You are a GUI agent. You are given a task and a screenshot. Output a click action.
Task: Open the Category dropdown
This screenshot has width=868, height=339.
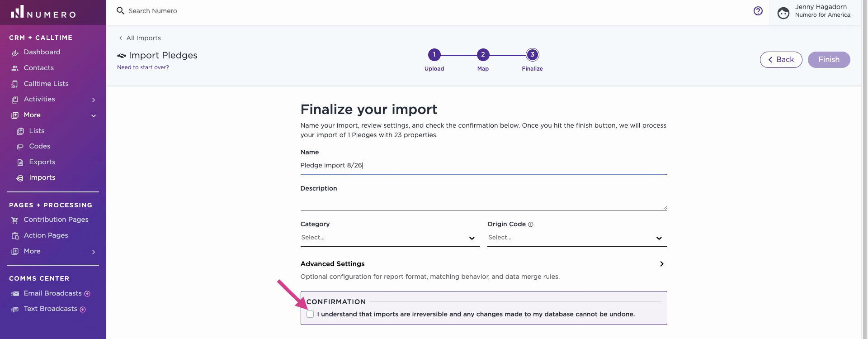[x=390, y=238]
